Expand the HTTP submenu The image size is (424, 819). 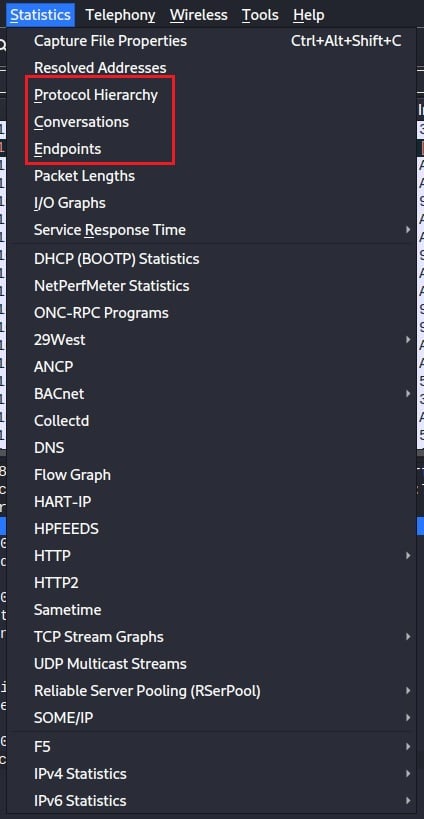pyautogui.click(x=211, y=556)
